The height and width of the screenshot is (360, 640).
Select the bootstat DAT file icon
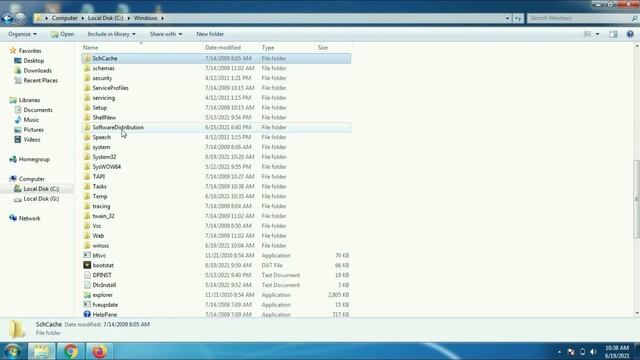[x=87, y=265]
